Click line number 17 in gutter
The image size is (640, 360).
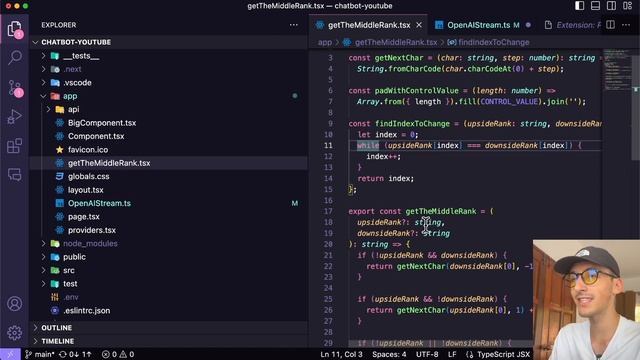point(329,211)
